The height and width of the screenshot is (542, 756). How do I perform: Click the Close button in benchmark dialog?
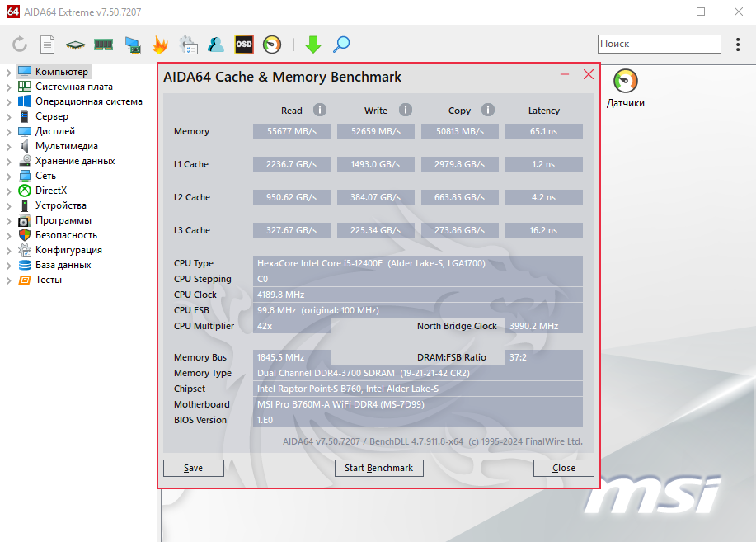pyautogui.click(x=564, y=468)
